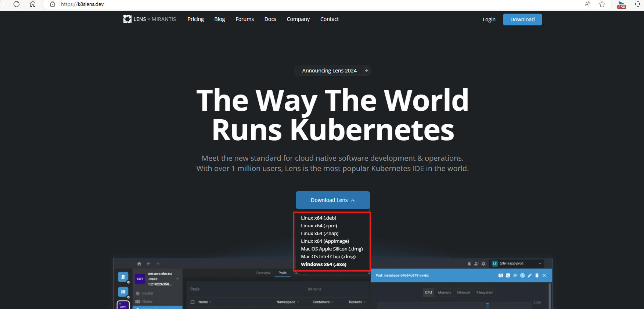This screenshot has height=309, width=644.
Task: Click the back arrow in Lens app preview
Action: point(148,264)
